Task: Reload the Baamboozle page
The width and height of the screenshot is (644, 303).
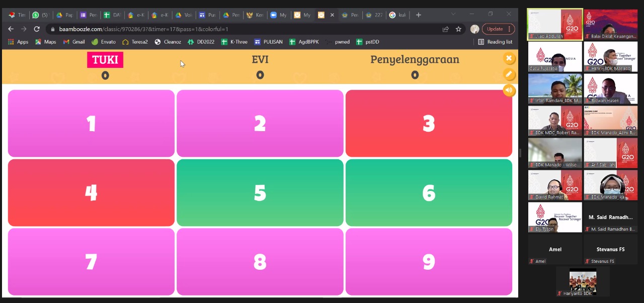Action: [37, 29]
